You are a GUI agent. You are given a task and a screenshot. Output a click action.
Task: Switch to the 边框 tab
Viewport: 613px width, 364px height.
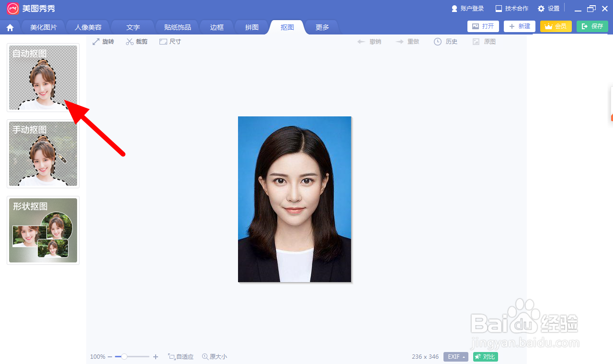pyautogui.click(x=217, y=27)
